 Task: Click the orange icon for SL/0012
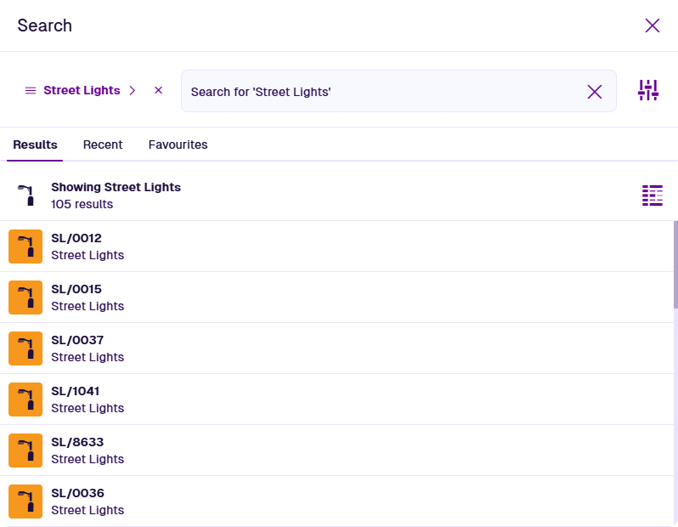coord(26,246)
